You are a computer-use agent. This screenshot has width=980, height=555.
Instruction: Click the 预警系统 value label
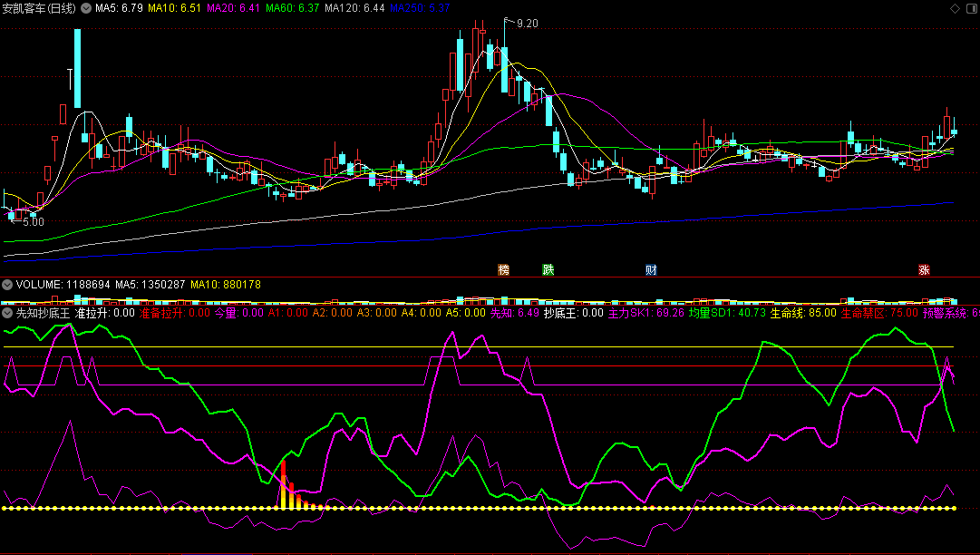(x=951, y=313)
